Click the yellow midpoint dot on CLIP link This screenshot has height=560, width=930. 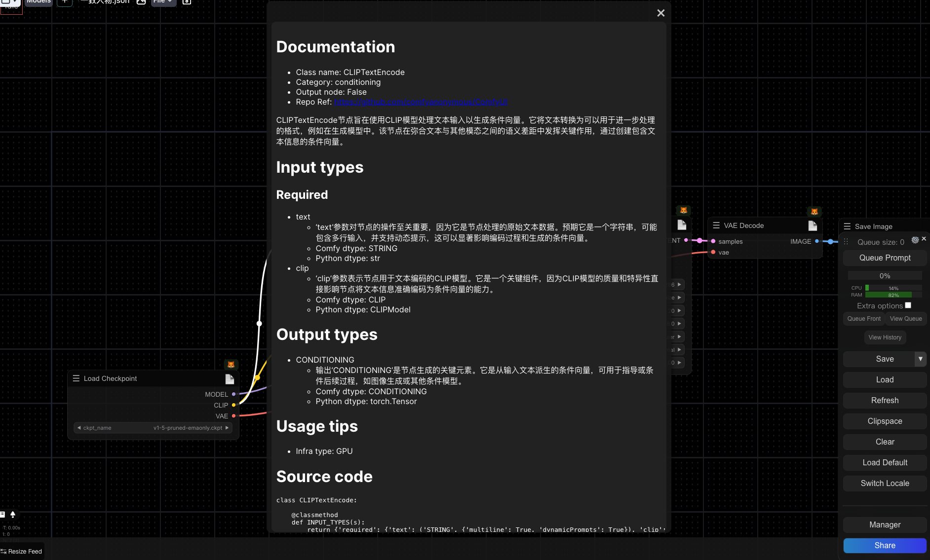point(257,378)
